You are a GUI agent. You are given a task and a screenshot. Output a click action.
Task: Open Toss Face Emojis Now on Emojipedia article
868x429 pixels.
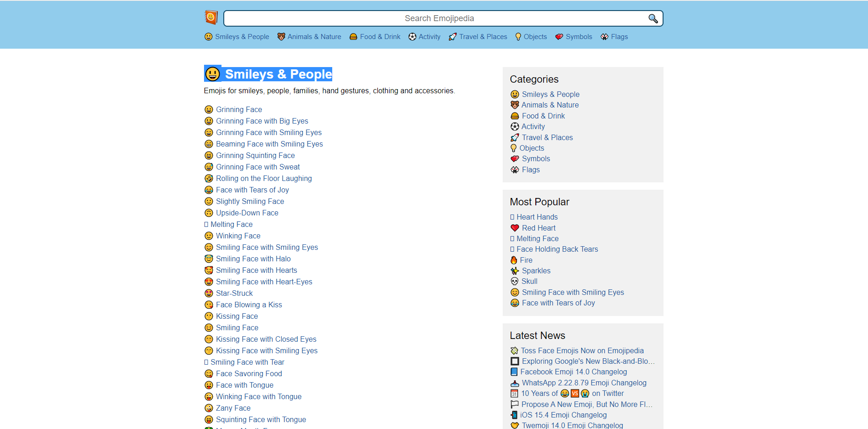pos(582,350)
